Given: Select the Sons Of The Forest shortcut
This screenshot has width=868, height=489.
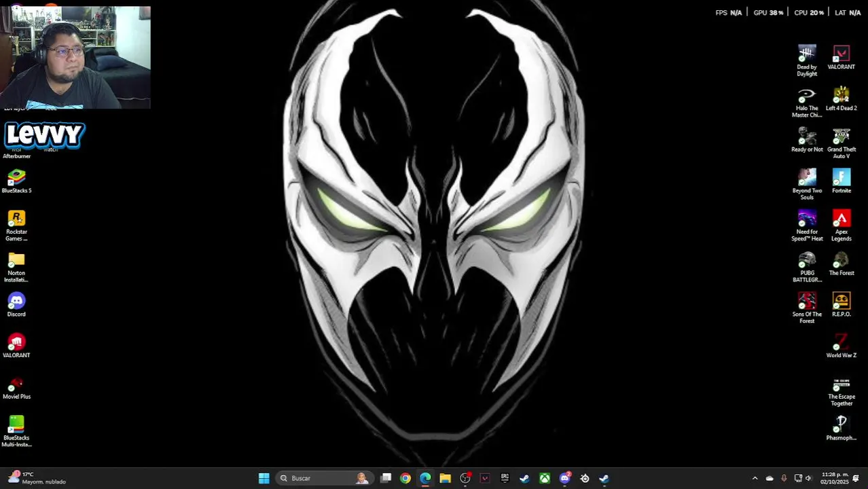Looking at the screenshot, I should pyautogui.click(x=807, y=308).
